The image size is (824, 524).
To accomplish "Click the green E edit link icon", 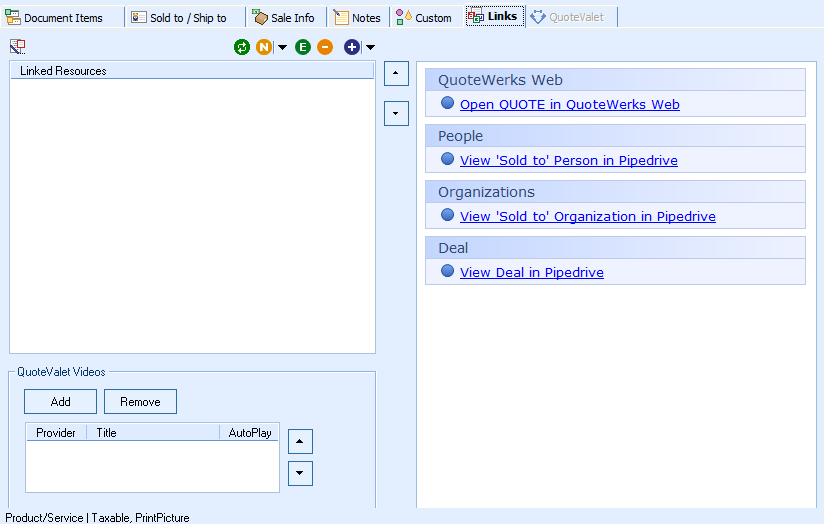I will click(x=303, y=47).
